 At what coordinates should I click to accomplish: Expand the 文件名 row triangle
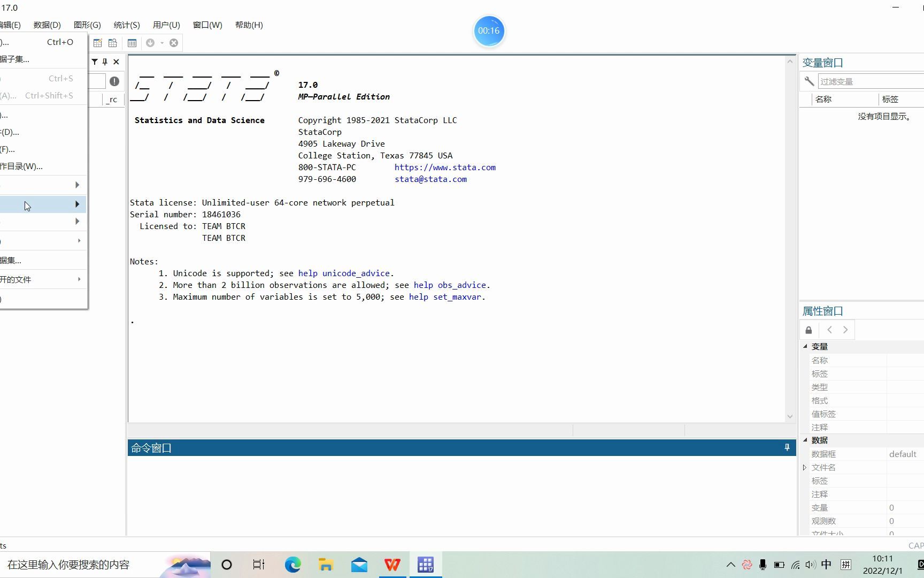(x=805, y=467)
